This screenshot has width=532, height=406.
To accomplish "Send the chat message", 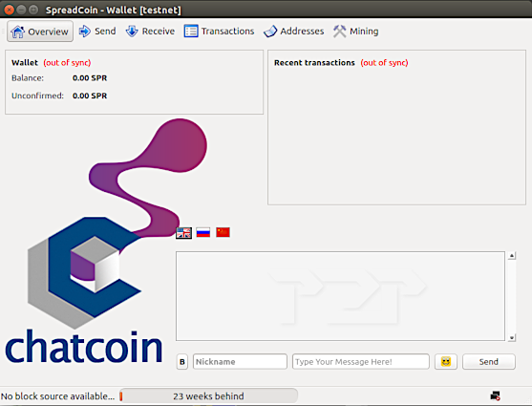I will [489, 361].
